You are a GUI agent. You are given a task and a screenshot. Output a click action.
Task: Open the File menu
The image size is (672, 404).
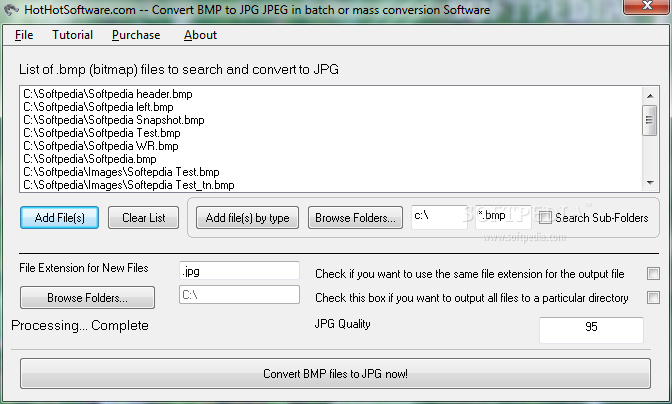pos(24,35)
